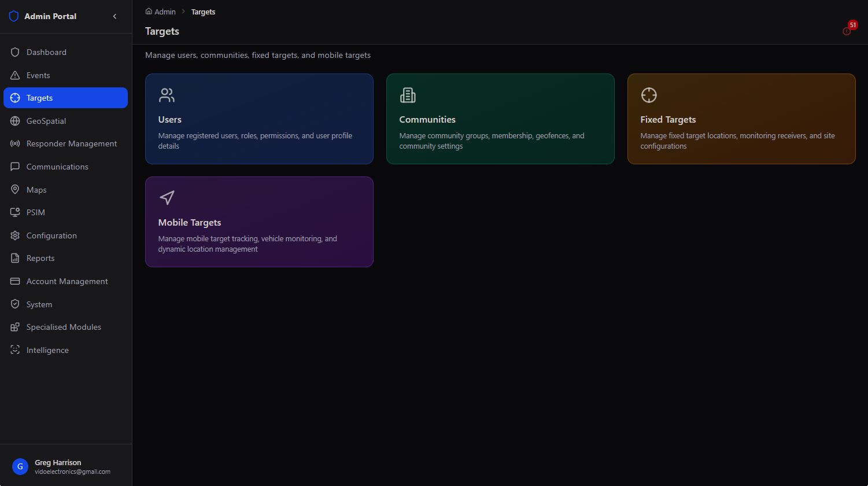The width and height of the screenshot is (868, 486).
Task: Open the Users card title
Action: 170,119
